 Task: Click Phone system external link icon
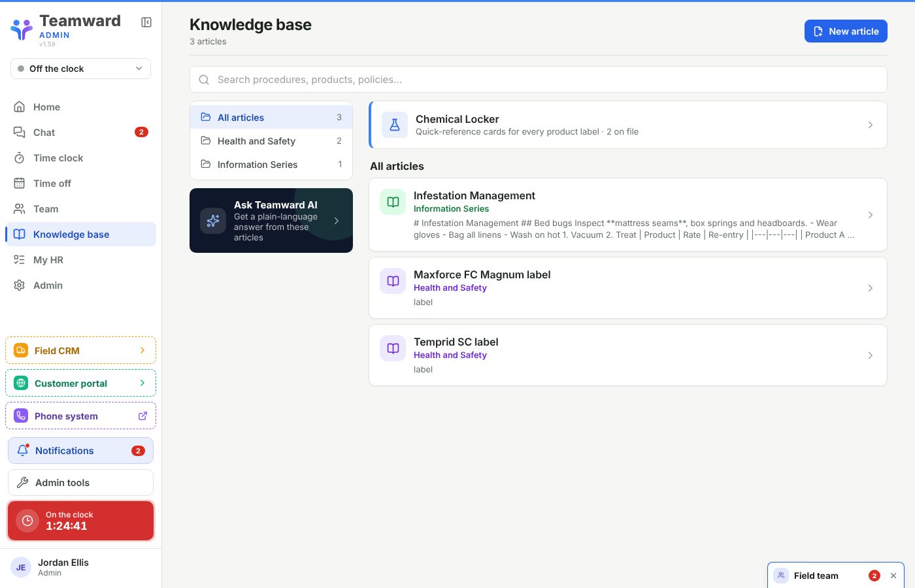point(142,416)
